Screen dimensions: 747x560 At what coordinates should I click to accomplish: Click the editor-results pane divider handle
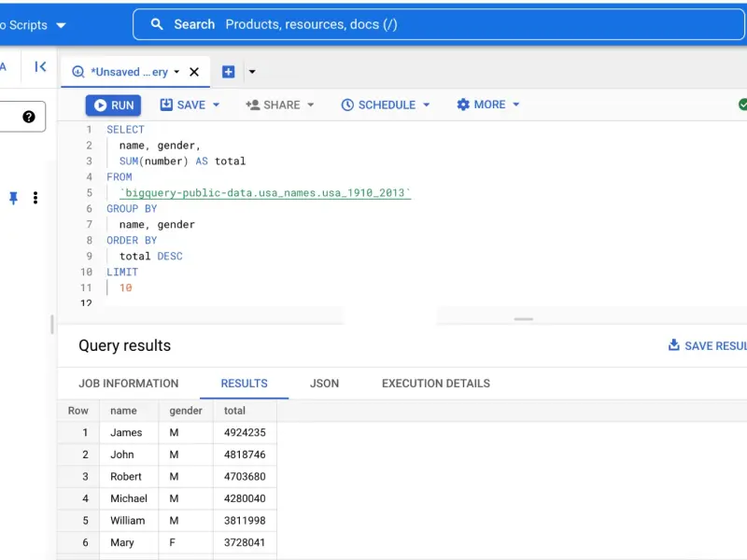tap(524, 319)
